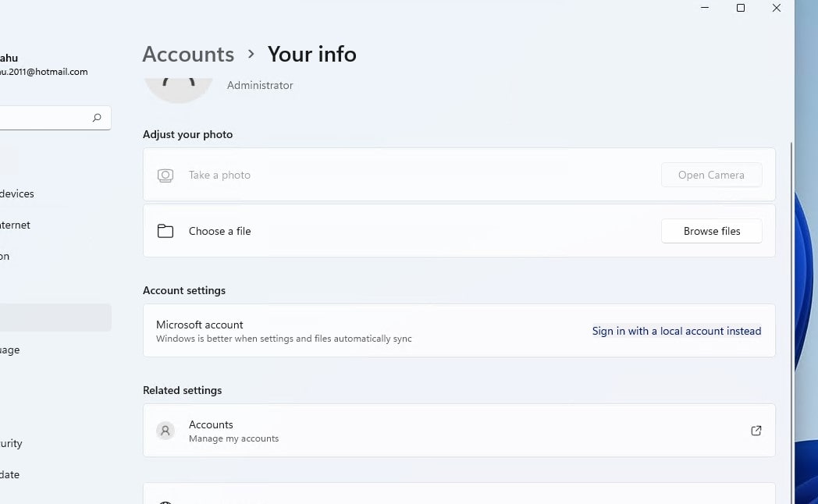Image resolution: width=818 pixels, height=504 pixels.
Task: Open Privacy & security in the sidebar
Action: point(12,443)
